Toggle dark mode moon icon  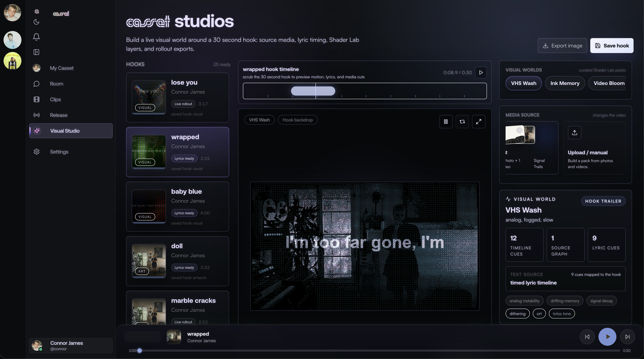[x=36, y=22]
